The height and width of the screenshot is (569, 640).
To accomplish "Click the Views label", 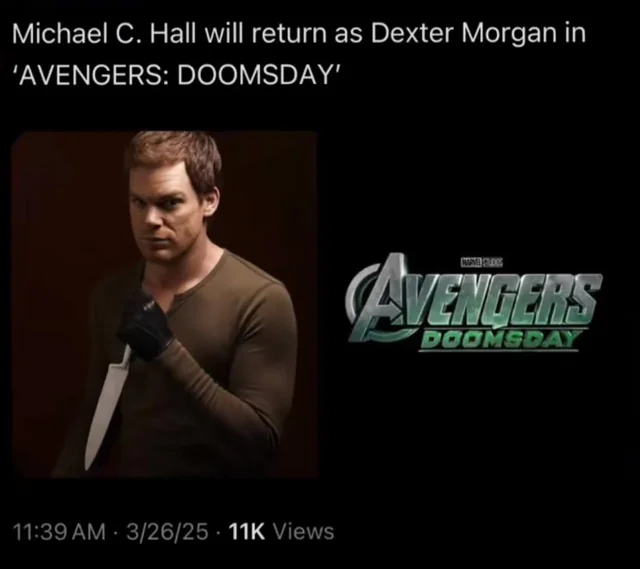I will (x=303, y=532).
